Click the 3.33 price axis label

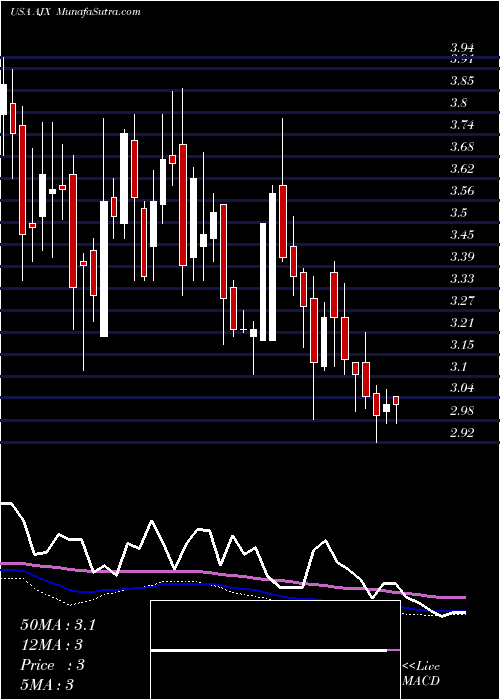(x=462, y=279)
